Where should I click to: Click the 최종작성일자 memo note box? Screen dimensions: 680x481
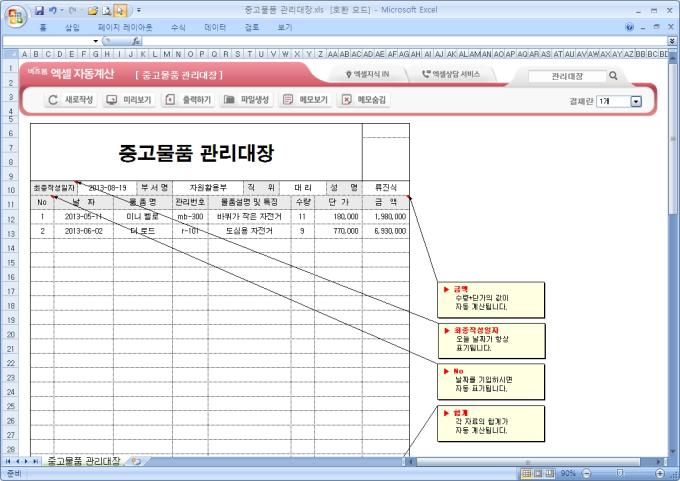tap(491, 340)
